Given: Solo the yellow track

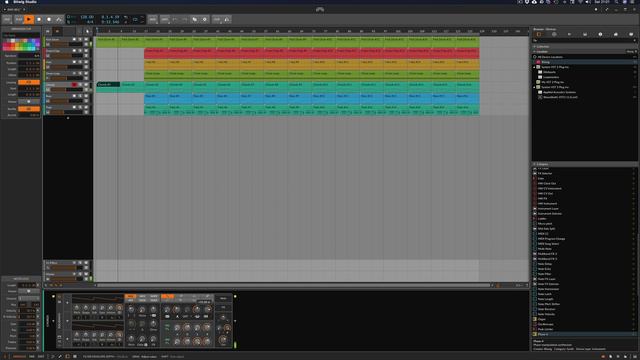Looking at the screenshot, I should (x=80, y=62).
